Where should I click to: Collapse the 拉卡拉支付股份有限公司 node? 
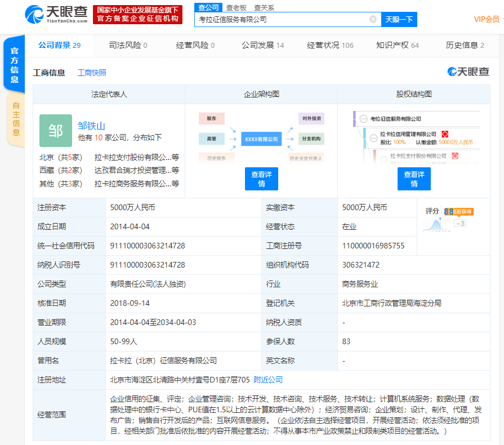click(383, 160)
